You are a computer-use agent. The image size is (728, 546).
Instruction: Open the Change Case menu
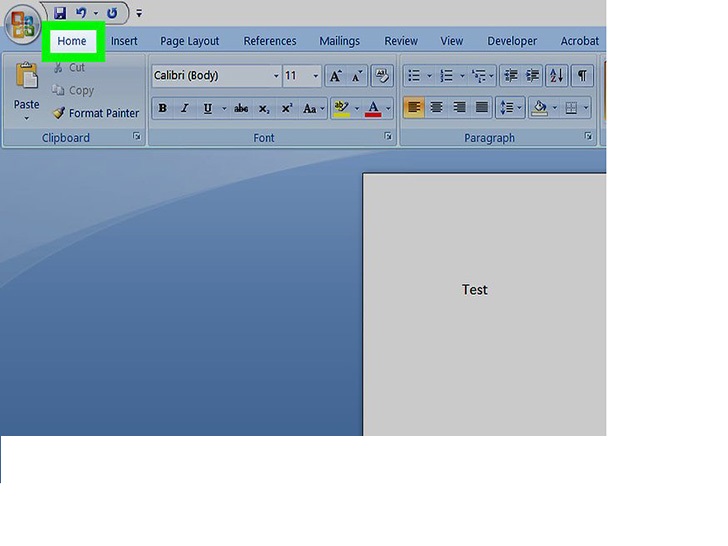point(313,108)
